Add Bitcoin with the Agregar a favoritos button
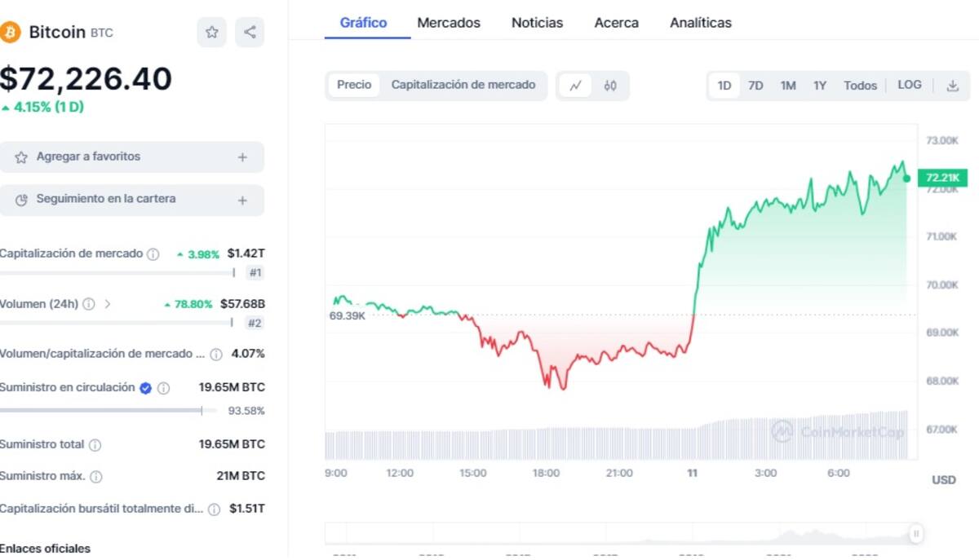Image resolution: width=979 pixels, height=560 pixels. click(x=133, y=157)
